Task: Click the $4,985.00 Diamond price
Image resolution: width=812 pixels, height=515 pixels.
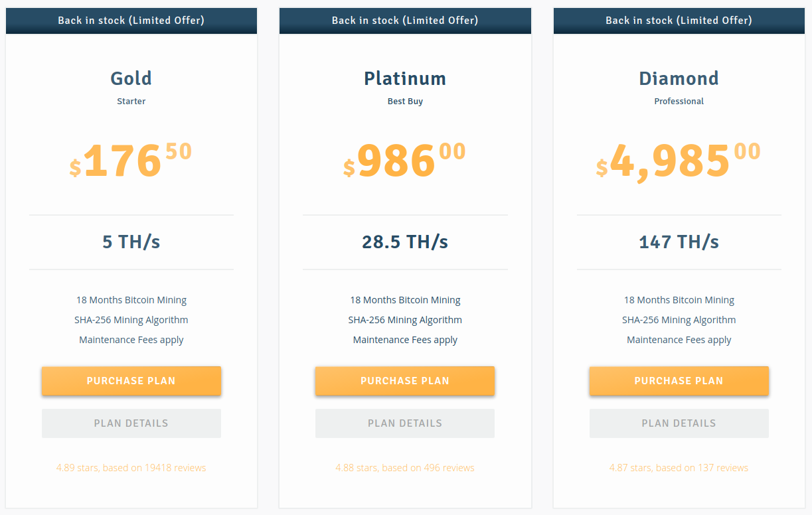Action: coord(679,161)
